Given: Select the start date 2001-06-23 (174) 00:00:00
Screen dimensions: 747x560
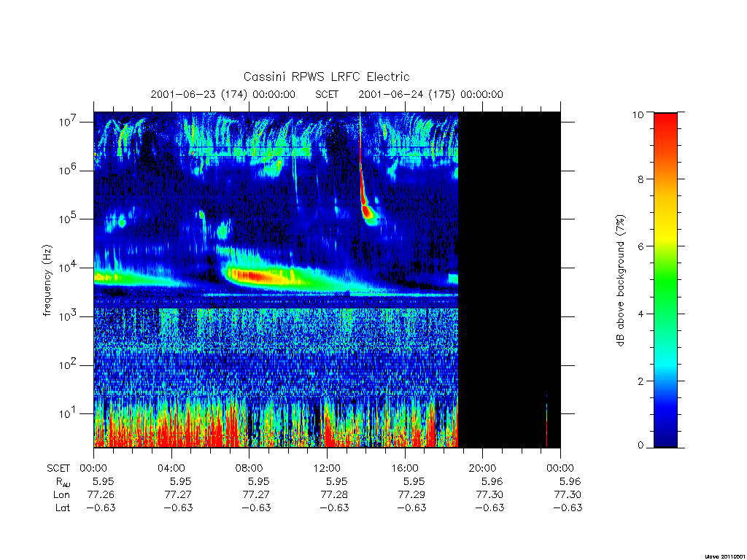Looking at the screenshot, I should tap(223, 94).
